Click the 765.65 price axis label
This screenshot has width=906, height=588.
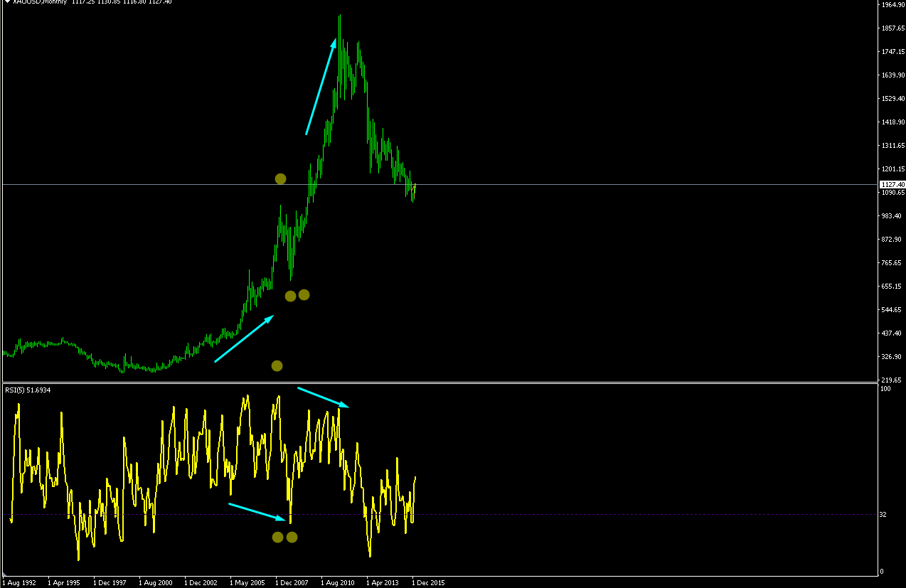tap(893, 263)
